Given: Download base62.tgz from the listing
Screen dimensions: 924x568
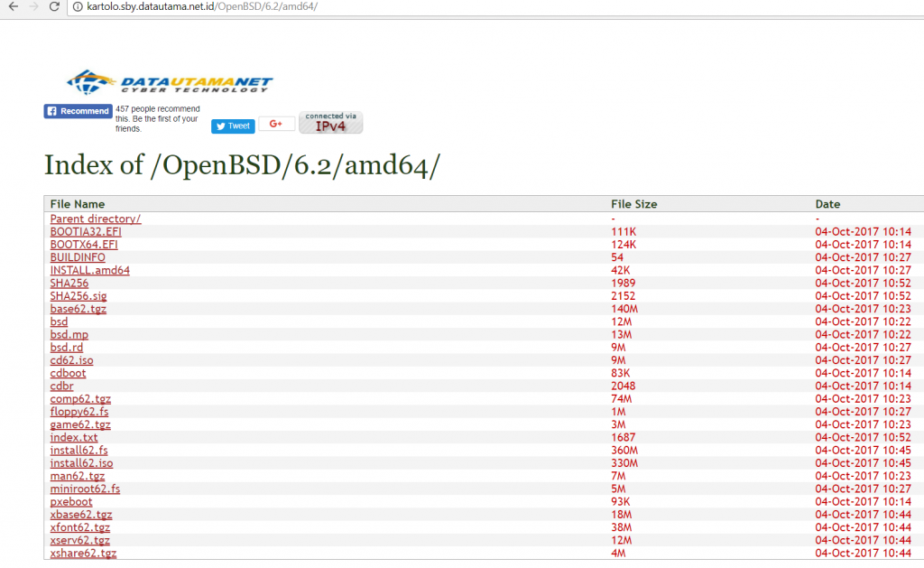Looking at the screenshot, I should [x=78, y=309].
